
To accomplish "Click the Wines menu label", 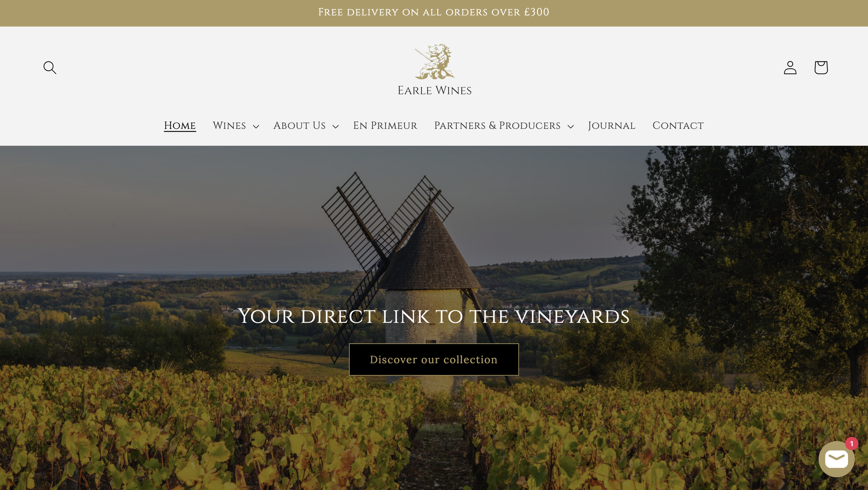I will pos(229,126).
